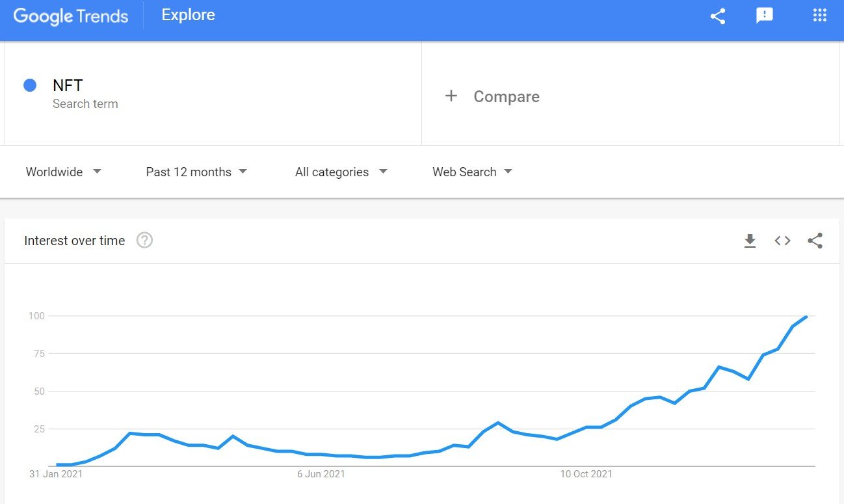This screenshot has width=844, height=504.
Task: Click the plus icon beside Compare
Action: 451,96
